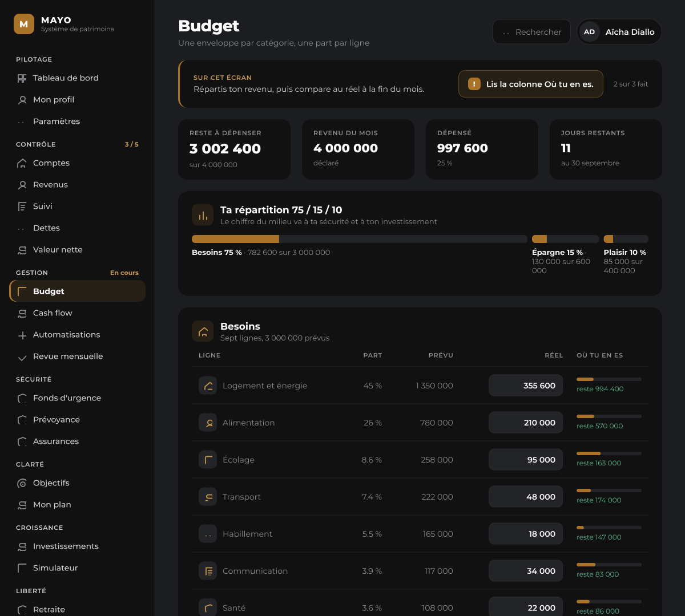Click the "2 sur 3 fait" text
This screenshot has height=616, width=685.
tap(631, 84)
